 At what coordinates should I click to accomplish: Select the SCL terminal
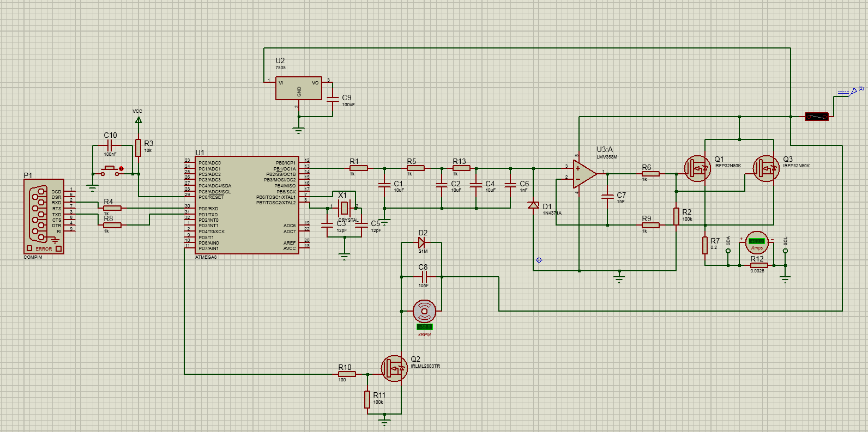pyautogui.click(x=785, y=251)
